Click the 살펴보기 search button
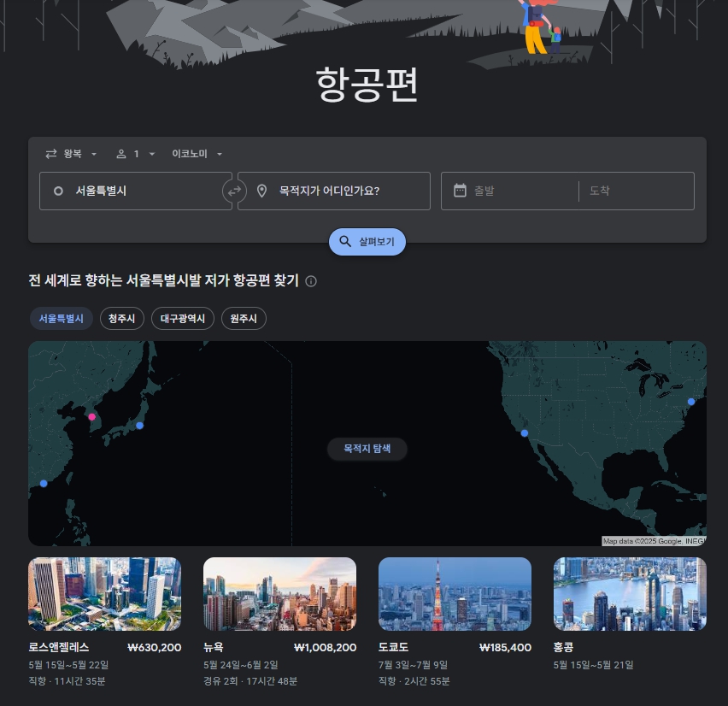 tap(367, 242)
